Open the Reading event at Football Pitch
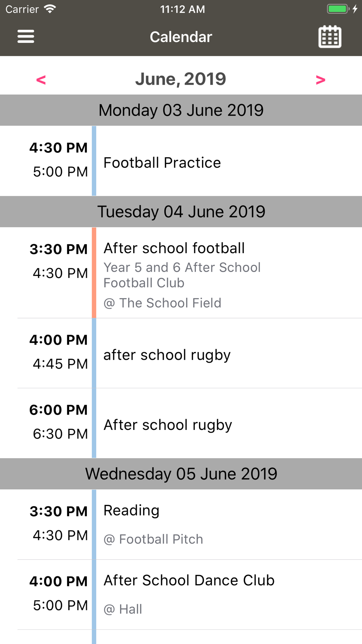The width and height of the screenshot is (362, 644). click(x=131, y=511)
